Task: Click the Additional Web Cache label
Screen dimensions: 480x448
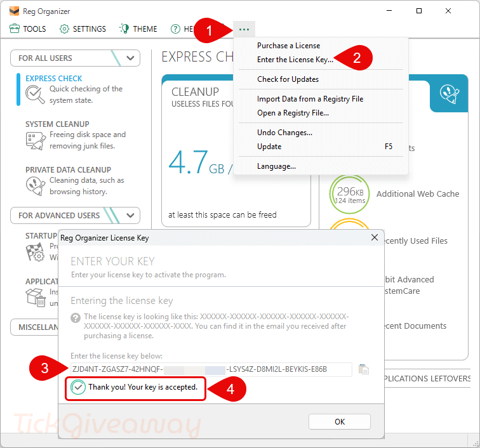Action: point(418,194)
